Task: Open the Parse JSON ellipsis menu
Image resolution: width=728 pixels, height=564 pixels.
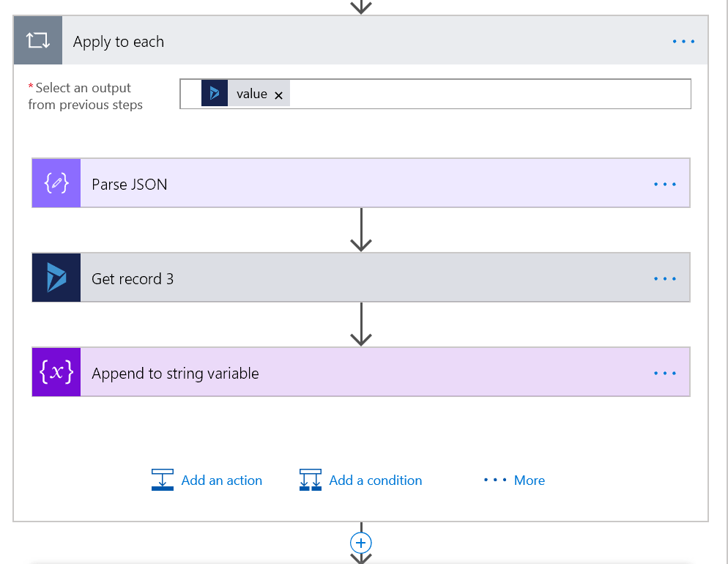Action: point(664,185)
